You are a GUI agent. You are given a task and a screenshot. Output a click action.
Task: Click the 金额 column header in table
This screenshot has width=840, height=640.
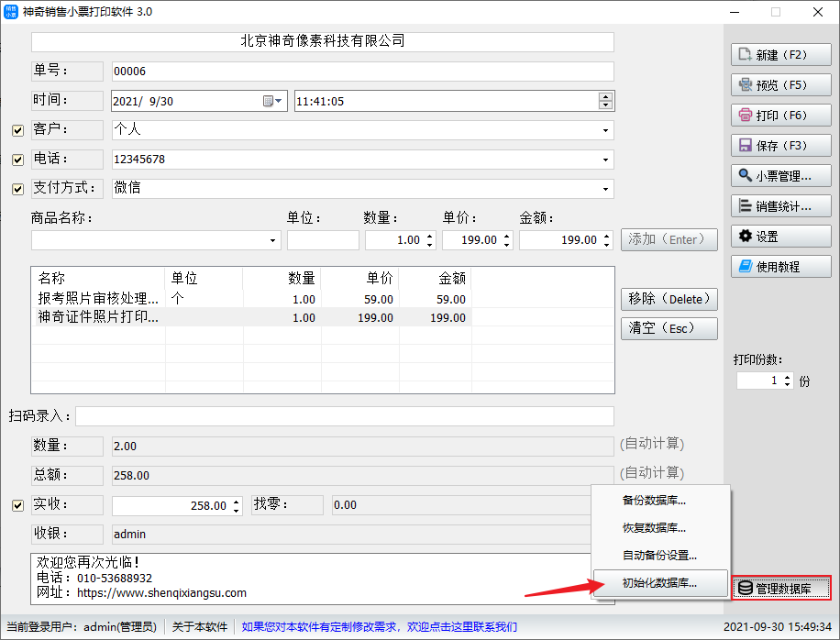435,278
